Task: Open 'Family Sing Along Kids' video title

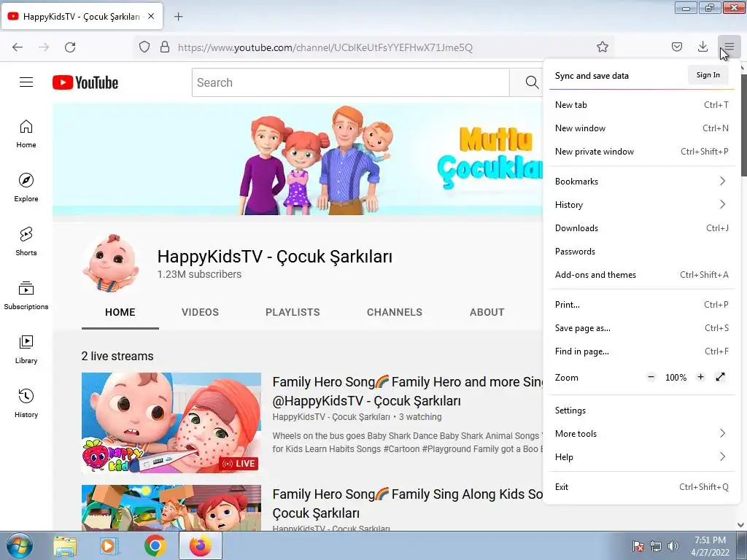Action: [x=407, y=504]
